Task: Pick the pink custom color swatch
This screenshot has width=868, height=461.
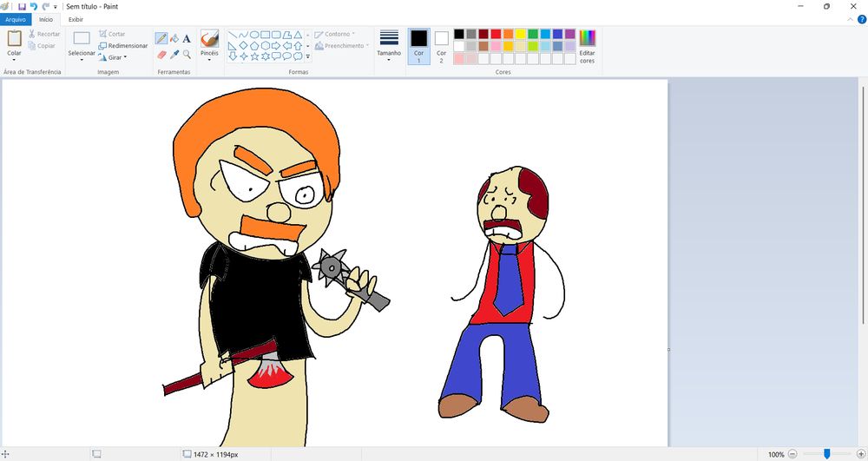Action: pyautogui.click(x=459, y=58)
